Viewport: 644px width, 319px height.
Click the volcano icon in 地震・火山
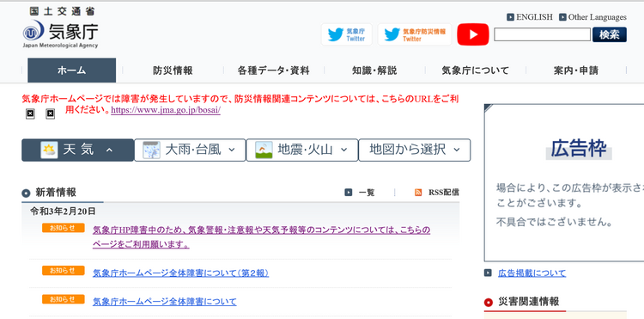click(x=264, y=150)
